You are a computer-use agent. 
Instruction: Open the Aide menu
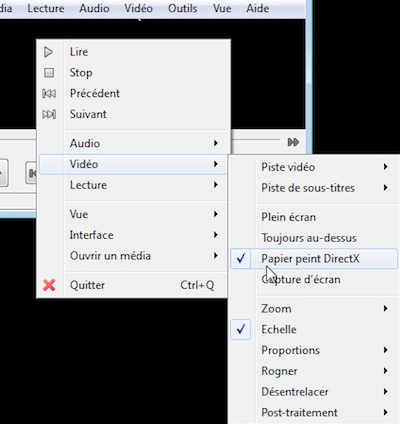pyautogui.click(x=257, y=8)
